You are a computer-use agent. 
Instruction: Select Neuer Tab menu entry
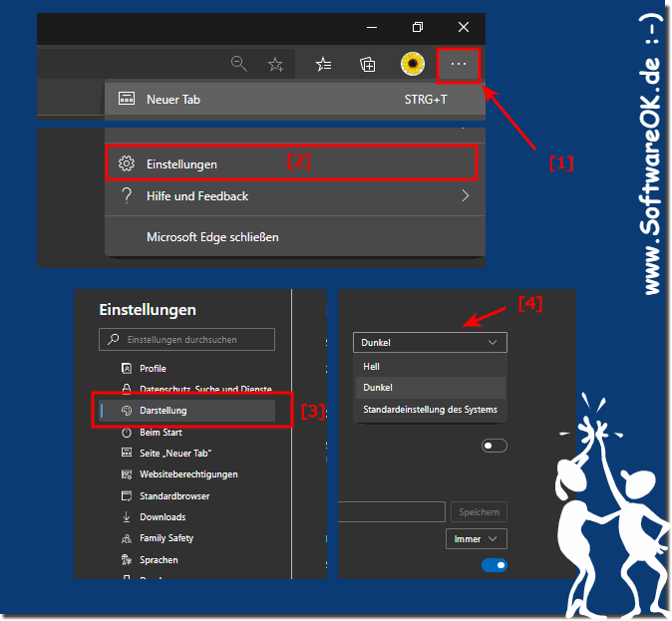pos(295,99)
